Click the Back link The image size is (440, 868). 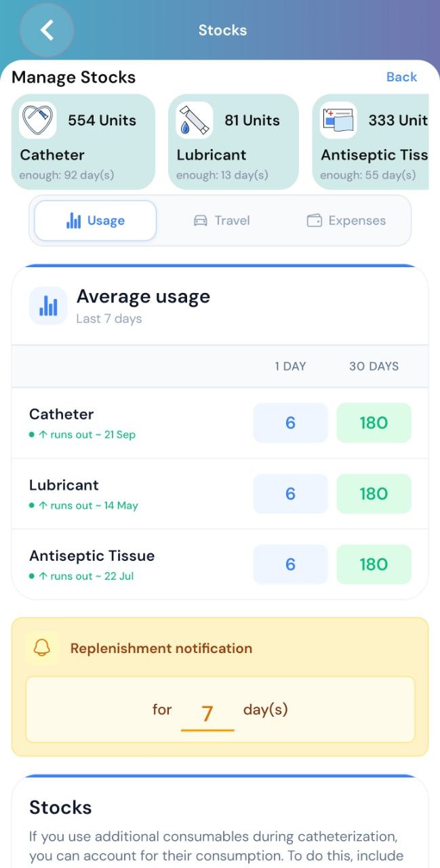click(x=401, y=77)
